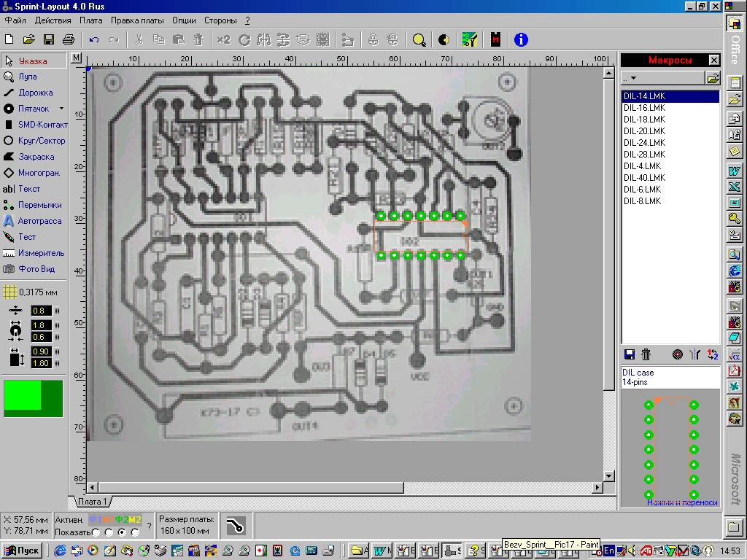Click the Save floppy disk toolbar icon

pos(49,39)
